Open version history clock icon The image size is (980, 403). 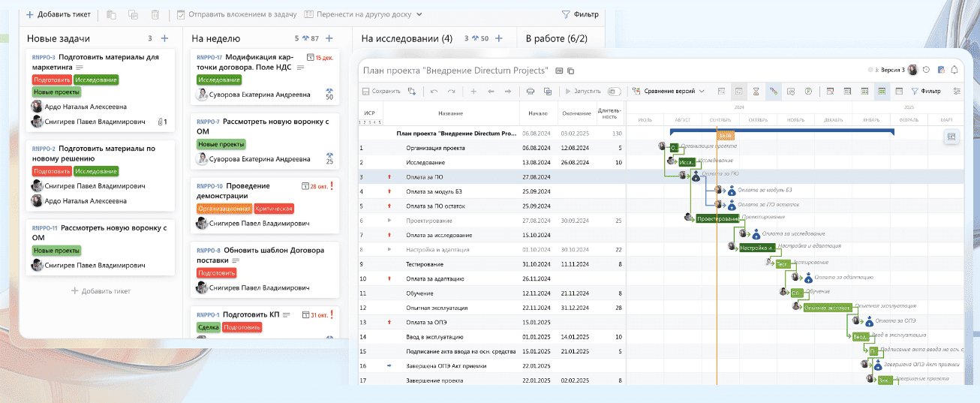[926, 71]
